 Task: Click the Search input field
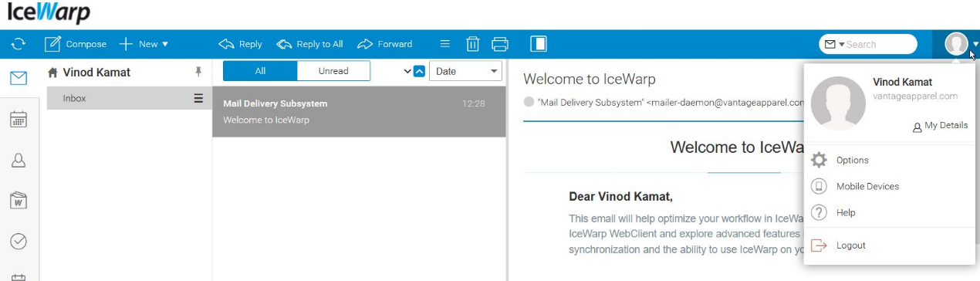[879, 44]
